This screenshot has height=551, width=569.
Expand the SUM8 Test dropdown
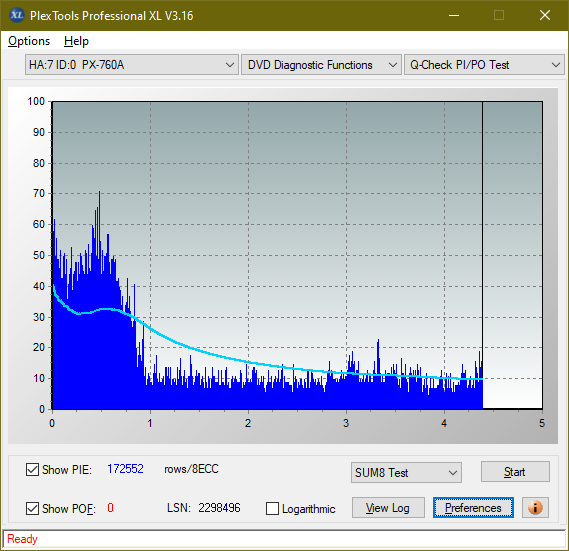pyautogui.click(x=406, y=473)
